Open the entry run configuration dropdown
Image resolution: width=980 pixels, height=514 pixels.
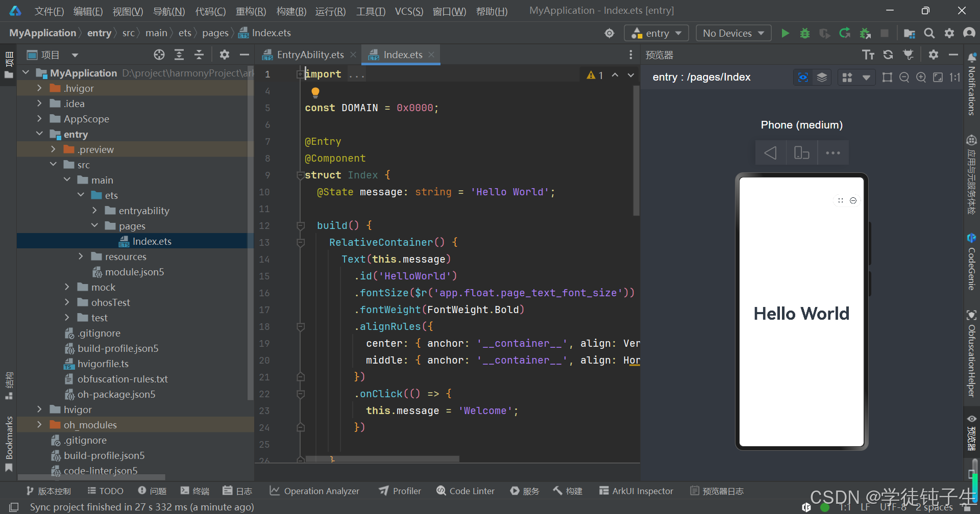tap(656, 33)
